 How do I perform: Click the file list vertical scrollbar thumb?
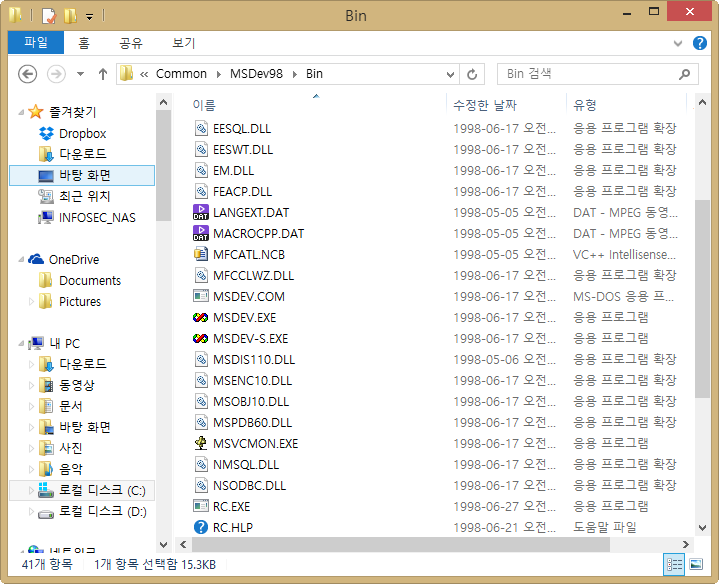[702, 299]
